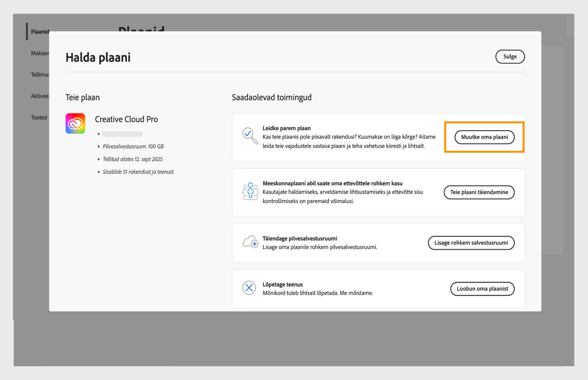Screen dimensions: 588x380
Task: Click the Lõpetage teenus heading
Action: 282,284
